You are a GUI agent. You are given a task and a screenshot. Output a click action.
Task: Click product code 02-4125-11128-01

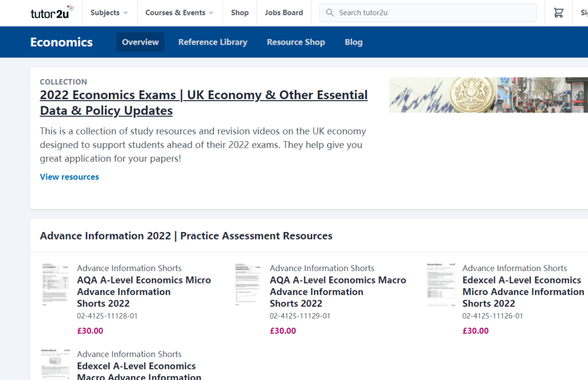(107, 316)
